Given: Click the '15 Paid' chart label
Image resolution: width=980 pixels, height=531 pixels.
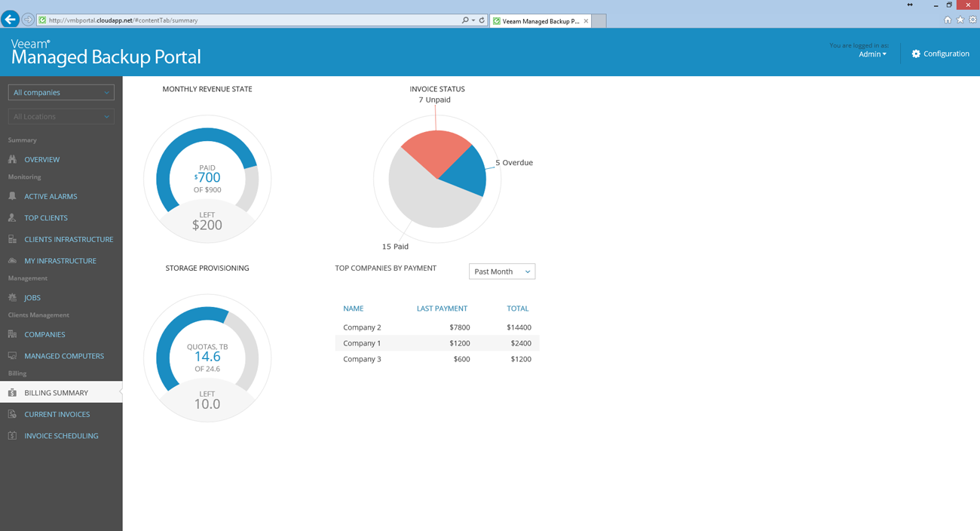Looking at the screenshot, I should click(395, 247).
